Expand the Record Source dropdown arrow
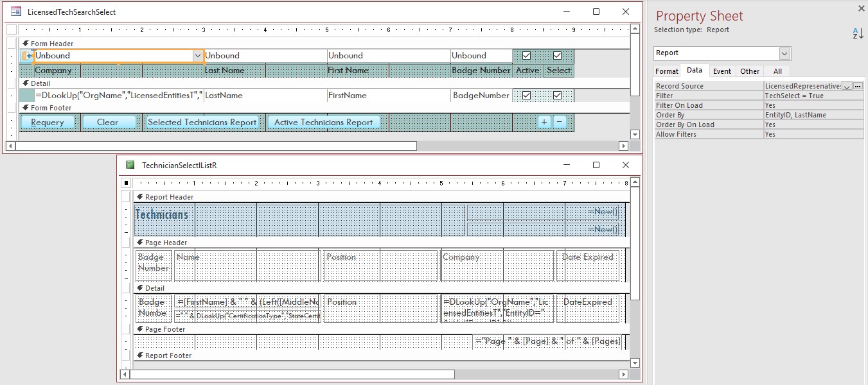 coord(847,86)
